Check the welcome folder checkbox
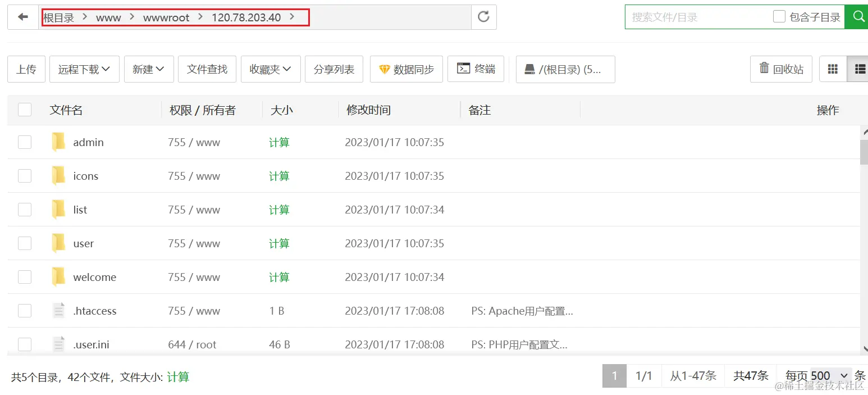Viewport: 868px width, 395px height. coord(25,277)
